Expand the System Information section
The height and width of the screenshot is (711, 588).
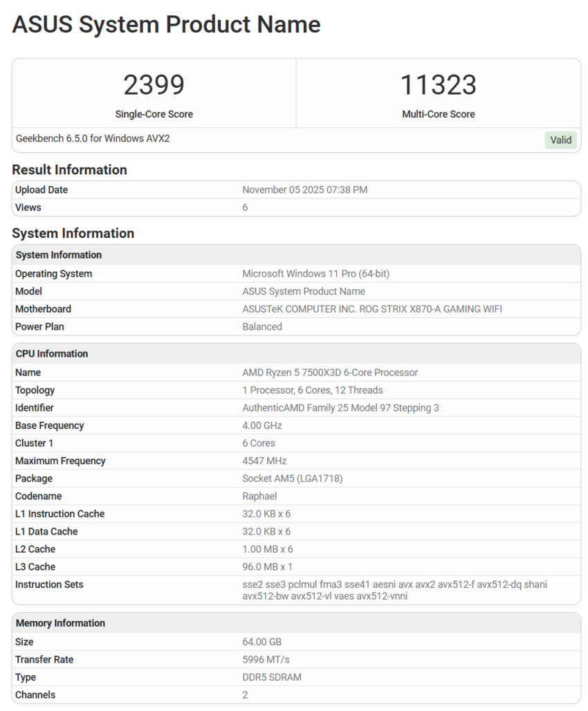point(73,234)
